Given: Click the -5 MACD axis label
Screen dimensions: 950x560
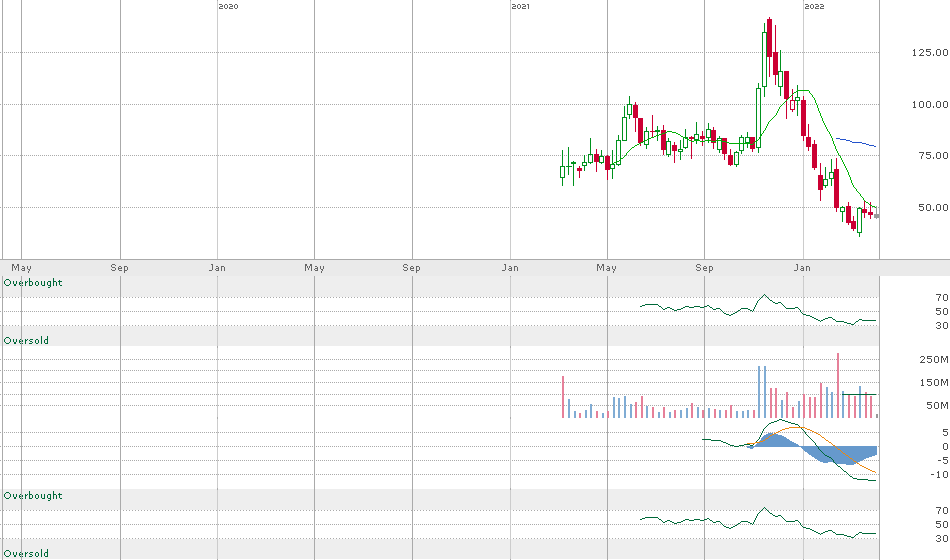Looking at the screenshot, I should click(x=942, y=461).
